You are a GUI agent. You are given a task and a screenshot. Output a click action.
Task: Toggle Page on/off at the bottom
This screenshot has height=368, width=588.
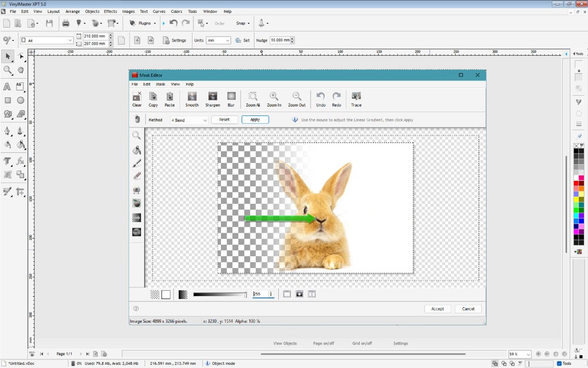point(323,343)
